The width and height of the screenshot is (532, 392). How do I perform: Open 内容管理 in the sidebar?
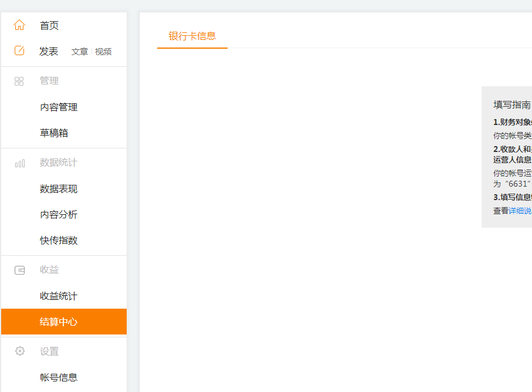tap(59, 107)
